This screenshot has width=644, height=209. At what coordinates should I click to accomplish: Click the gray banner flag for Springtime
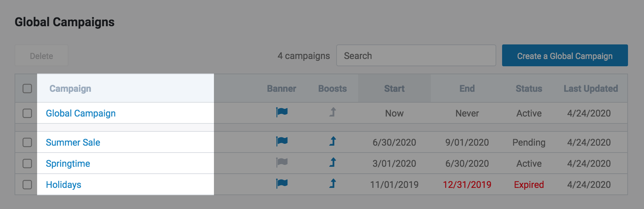click(282, 162)
